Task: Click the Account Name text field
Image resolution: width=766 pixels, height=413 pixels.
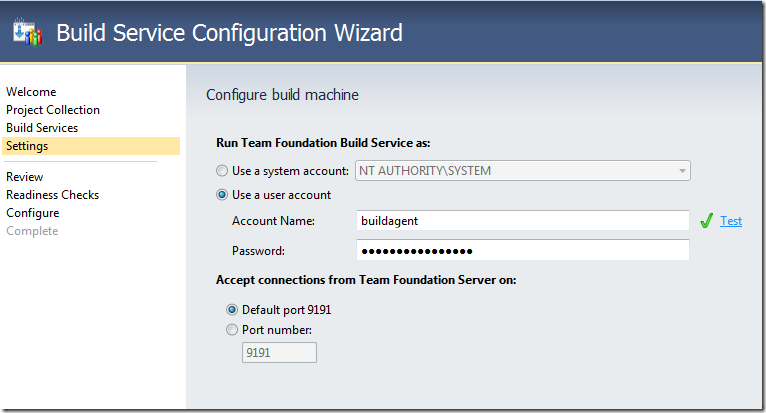Action: 522,221
